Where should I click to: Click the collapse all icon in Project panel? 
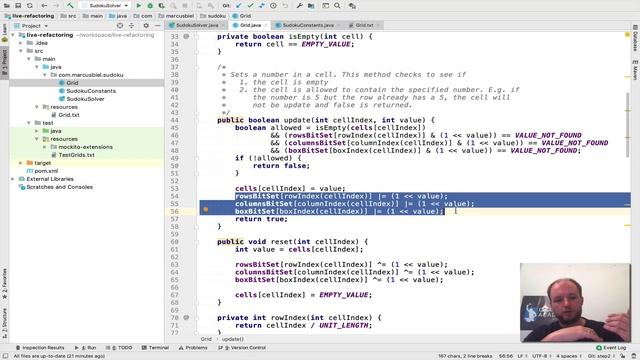click(131, 26)
